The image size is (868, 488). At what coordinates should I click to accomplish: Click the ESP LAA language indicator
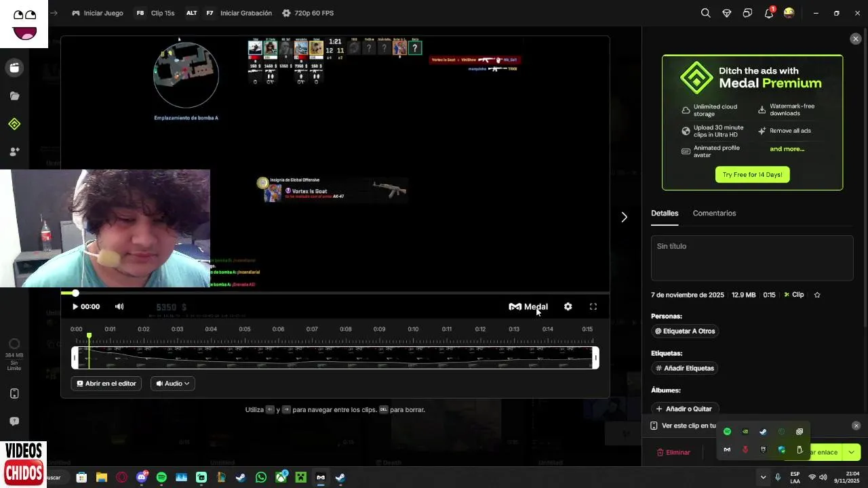click(x=795, y=477)
